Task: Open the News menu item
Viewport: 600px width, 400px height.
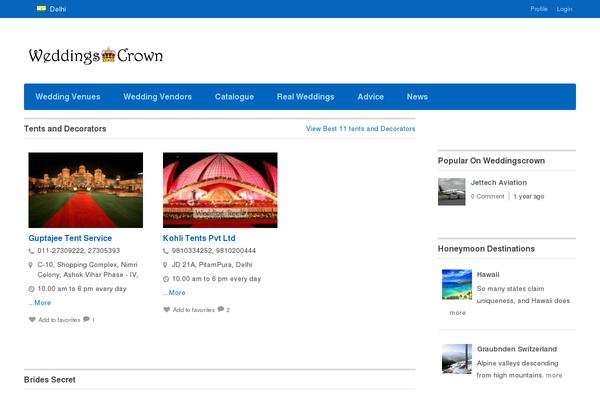Action: 417,97
